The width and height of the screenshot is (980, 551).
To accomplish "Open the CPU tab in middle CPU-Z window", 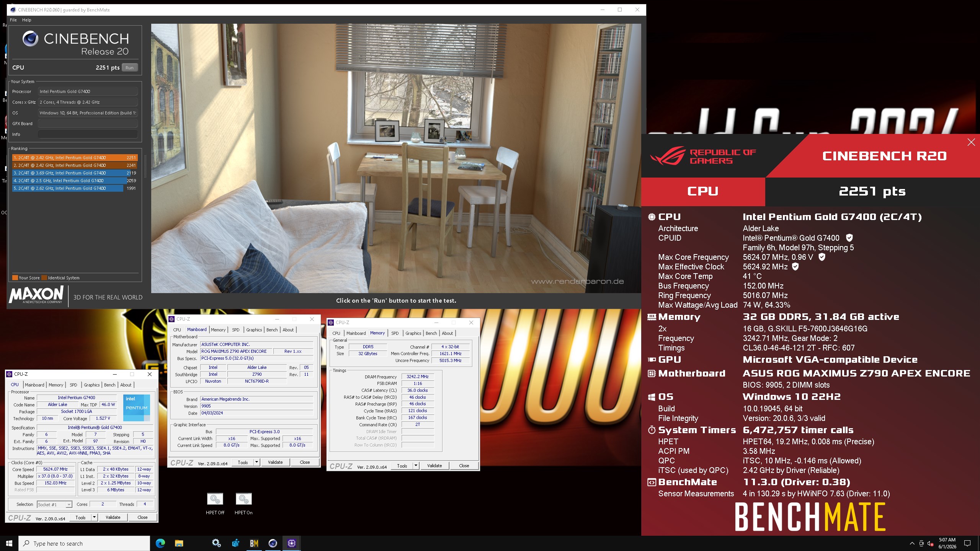I will click(x=177, y=330).
